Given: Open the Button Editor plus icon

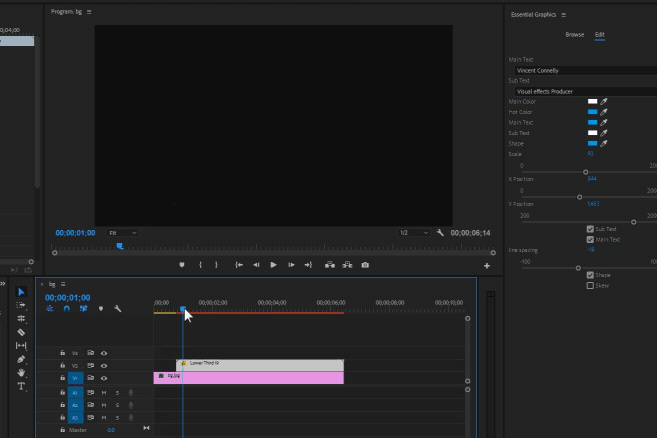Looking at the screenshot, I should tap(487, 266).
